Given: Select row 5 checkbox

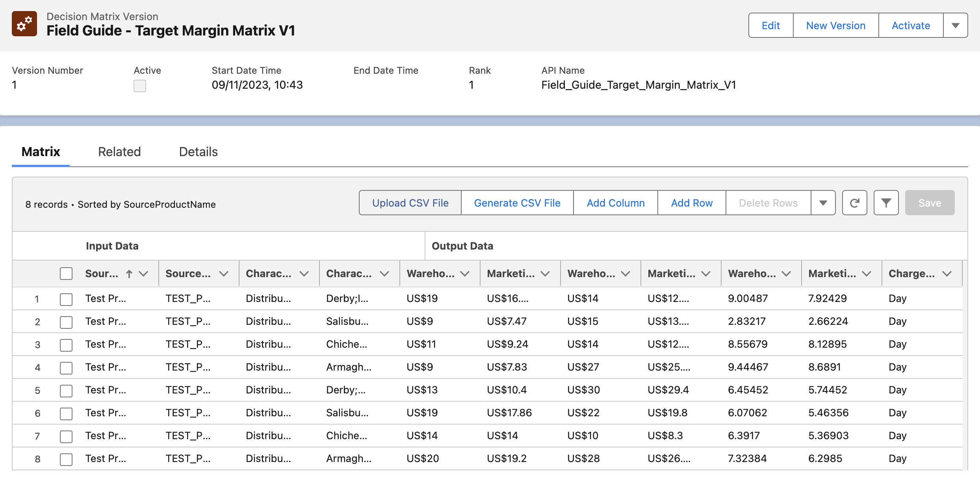Looking at the screenshot, I should click(66, 391).
